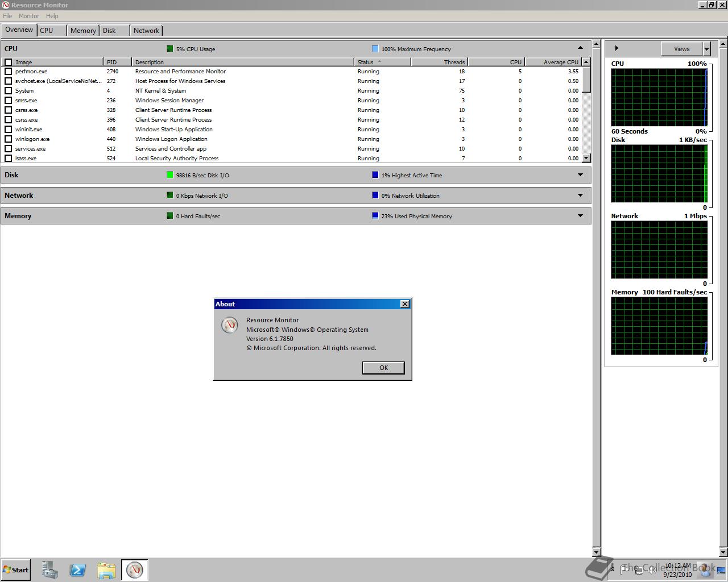This screenshot has height=582, width=728.
Task: Open the File menu
Action: tap(7, 16)
